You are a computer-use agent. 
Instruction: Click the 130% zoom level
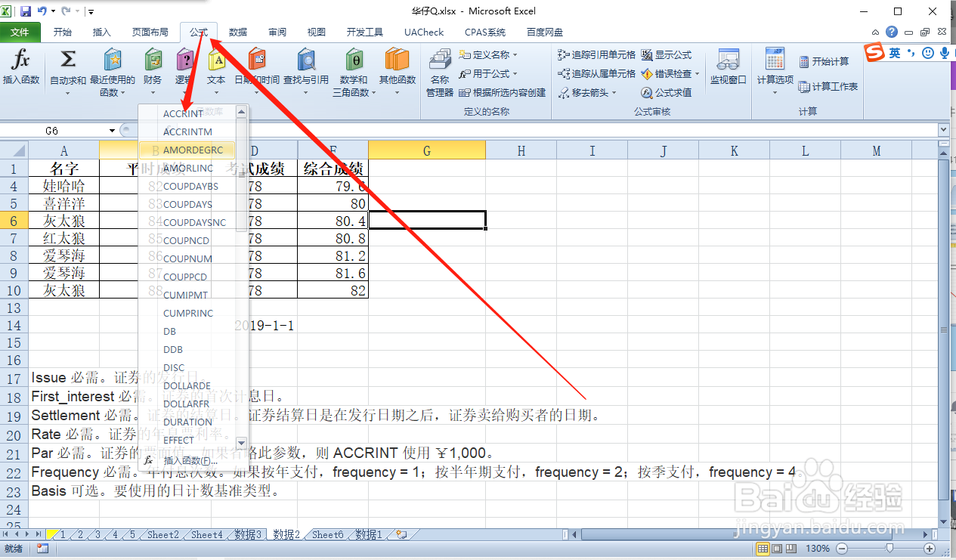coord(818,549)
